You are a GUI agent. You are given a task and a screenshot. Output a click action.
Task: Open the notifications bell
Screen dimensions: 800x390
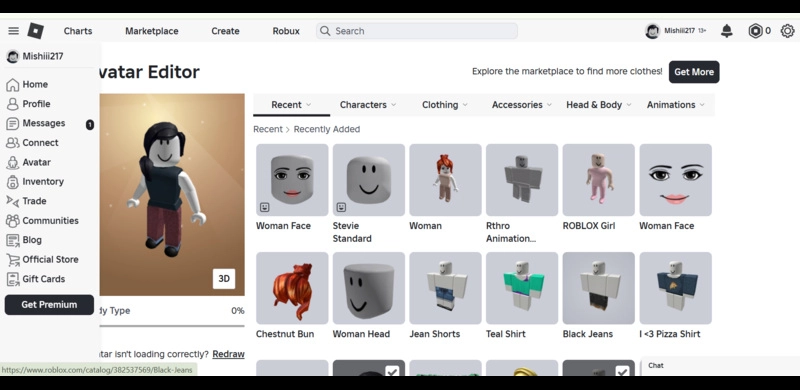coord(727,31)
